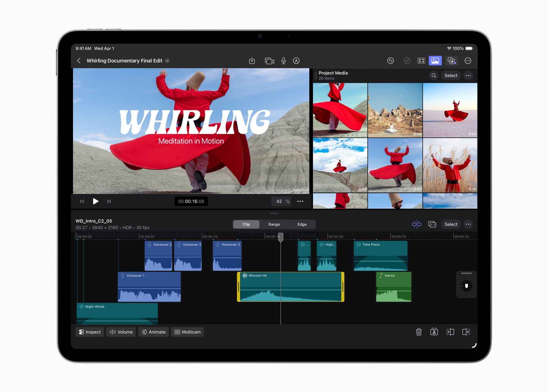The width and height of the screenshot is (548, 392).
Task: Open the playback more-options menu under the viewer
Action: click(x=300, y=201)
